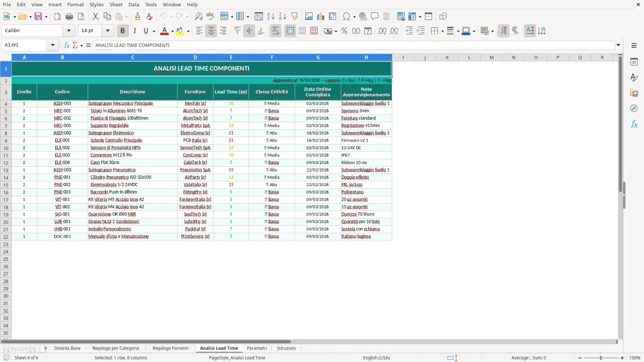644x362 pixels.
Task: Click the zoom in plus button
Action: pos(622,358)
